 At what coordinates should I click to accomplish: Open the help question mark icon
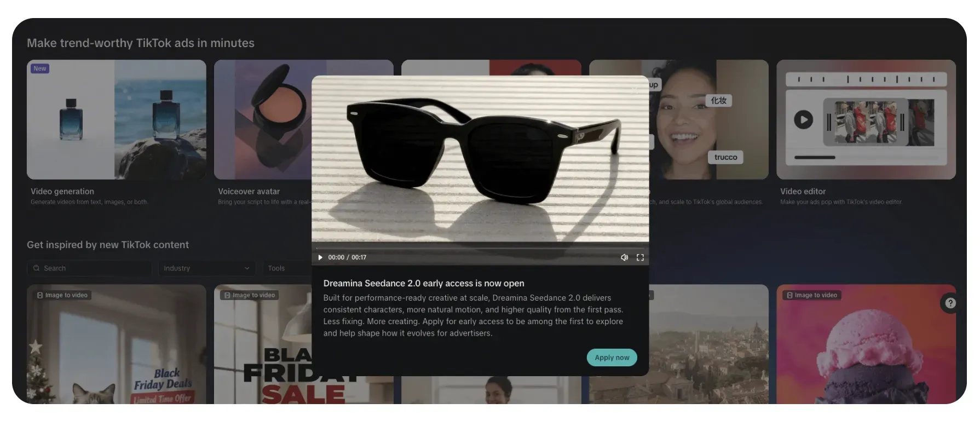(950, 303)
